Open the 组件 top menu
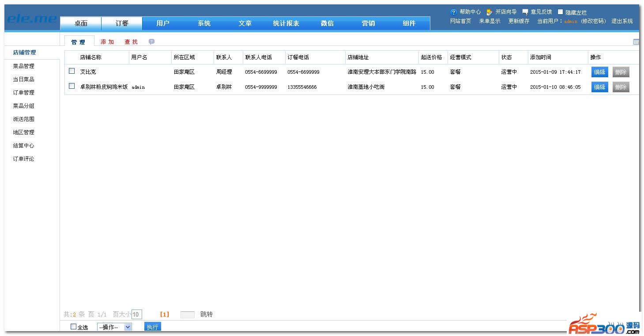 (x=409, y=23)
